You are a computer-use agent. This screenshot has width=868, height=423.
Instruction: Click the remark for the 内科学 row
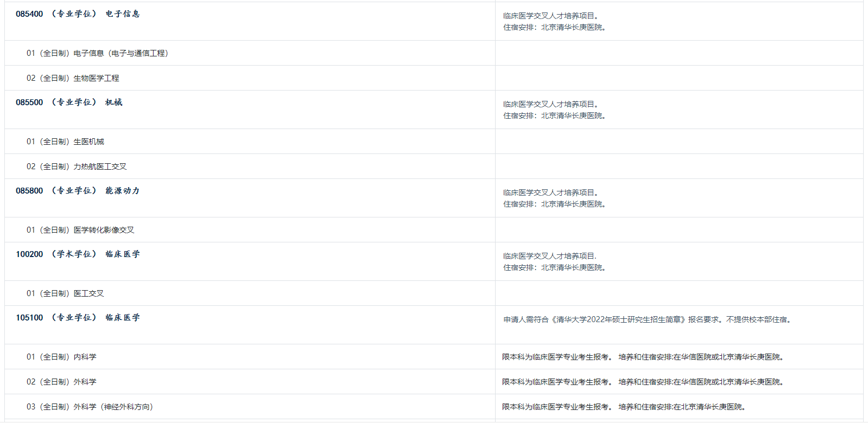(x=644, y=357)
